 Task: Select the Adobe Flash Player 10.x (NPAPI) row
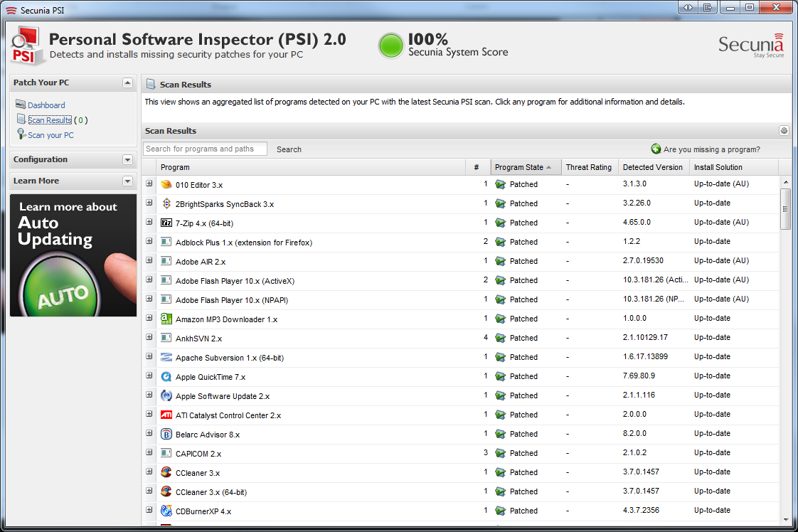[x=461, y=300]
